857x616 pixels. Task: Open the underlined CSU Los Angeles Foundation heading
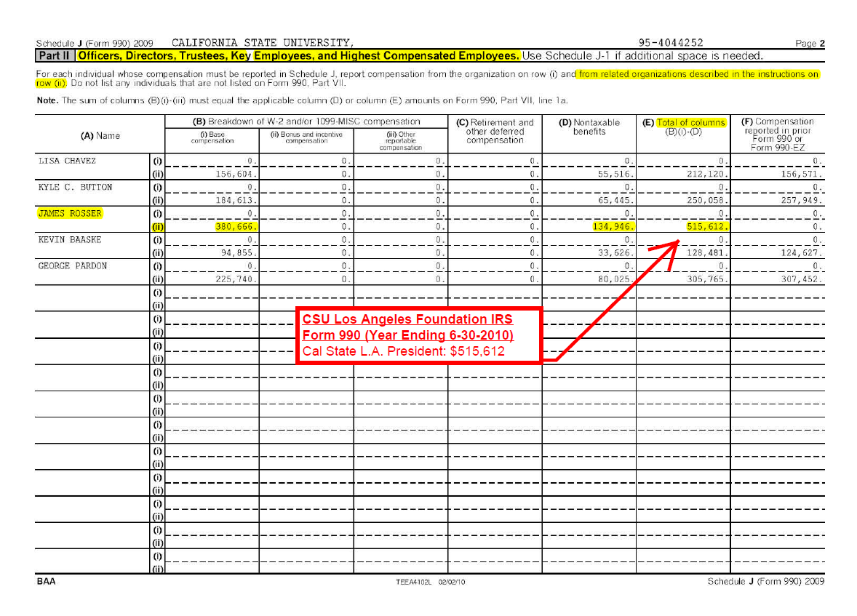point(407,327)
